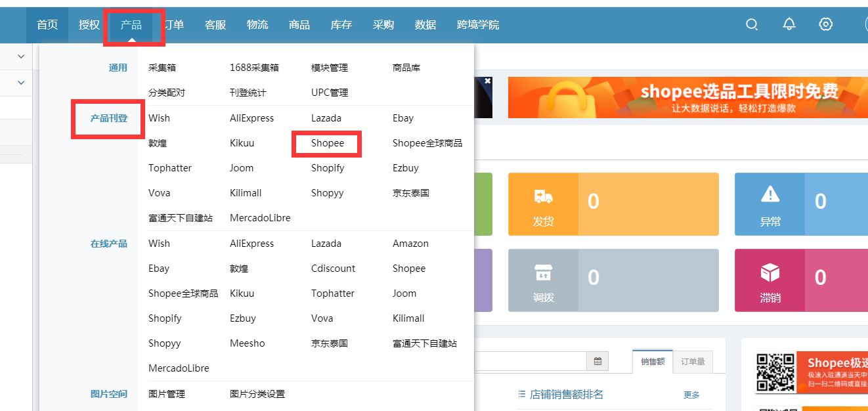
Task: Expand the second left sidebar chevron
Action: point(21,83)
